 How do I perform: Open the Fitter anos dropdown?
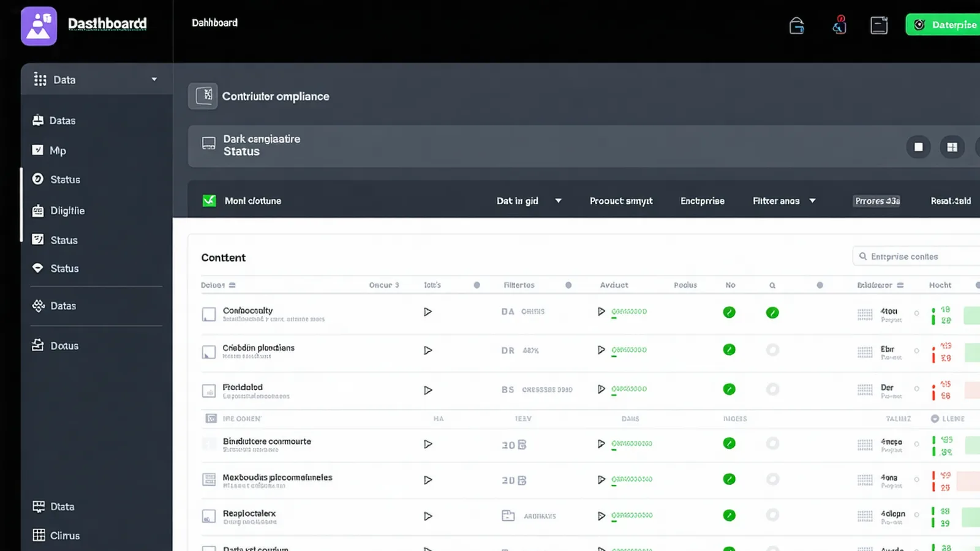pos(784,201)
